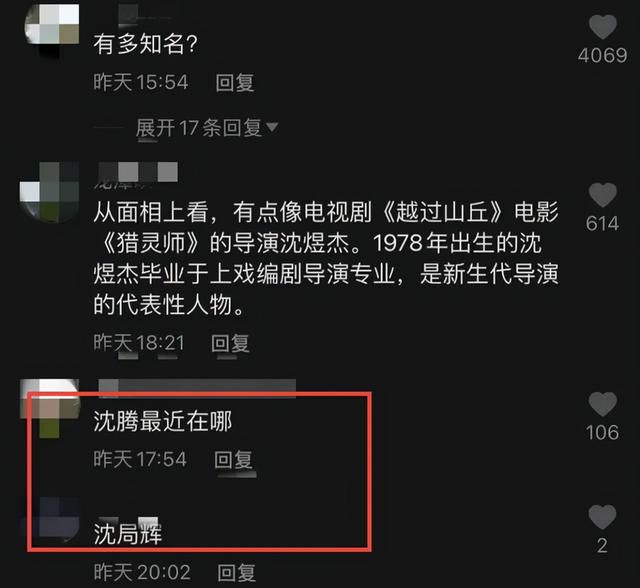Viewport: 640px width, 588px height.
Task: Open avatar of 沈局辉 commenter
Action: pyautogui.click(x=52, y=518)
